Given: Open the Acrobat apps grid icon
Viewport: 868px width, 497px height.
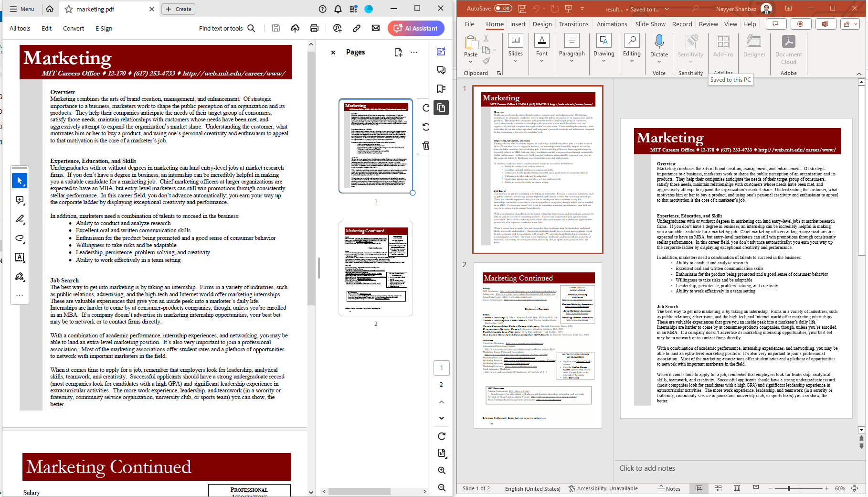Looking at the screenshot, I should [x=353, y=9].
